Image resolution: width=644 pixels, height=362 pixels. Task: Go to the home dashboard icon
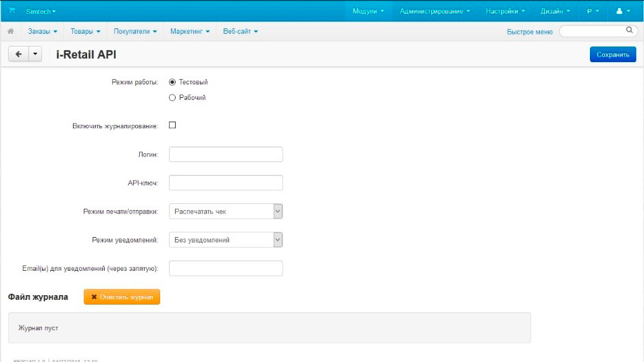(11, 31)
